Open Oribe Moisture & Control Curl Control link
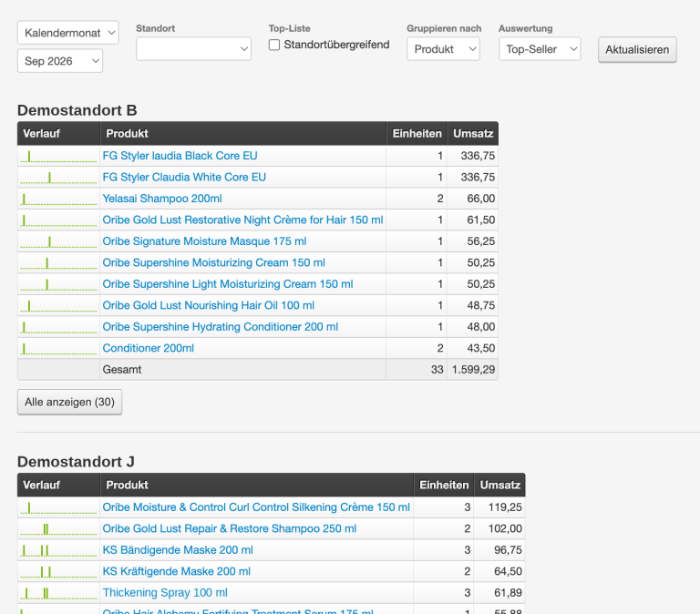 pyautogui.click(x=256, y=507)
